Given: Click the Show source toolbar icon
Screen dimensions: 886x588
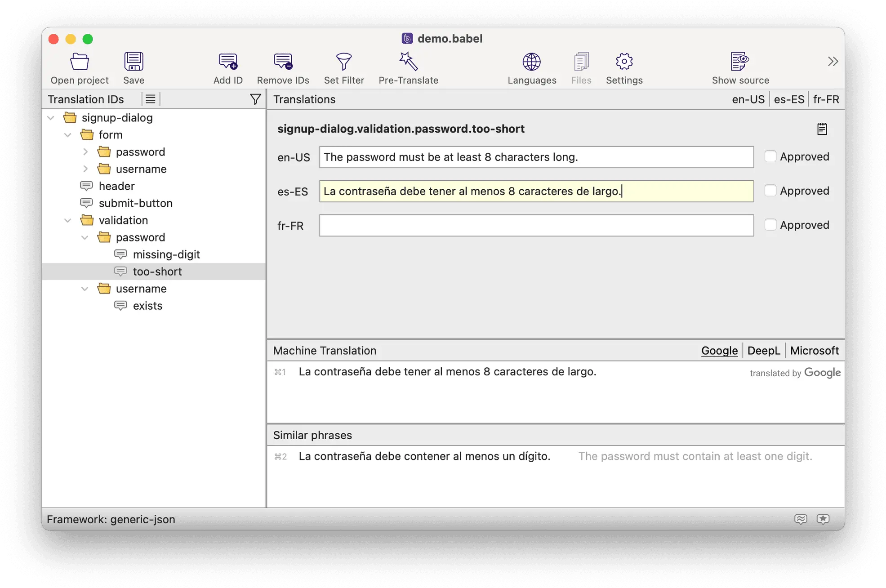Looking at the screenshot, I should pyautogui.click(x=739, y=60).
